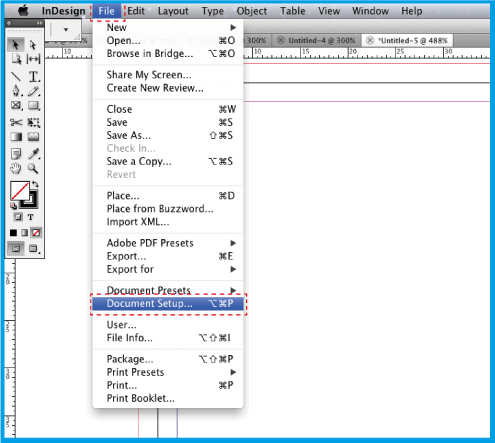Select the Eyedropper tool
This screenshot has height=443, width=495.
[x=33, y=154]
